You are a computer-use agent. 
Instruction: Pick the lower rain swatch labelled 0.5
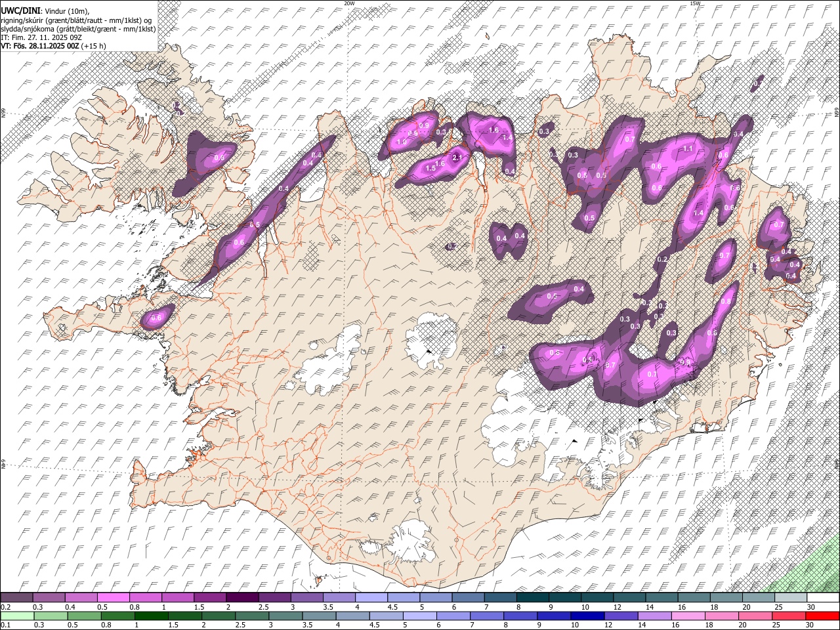pos(84,616)
